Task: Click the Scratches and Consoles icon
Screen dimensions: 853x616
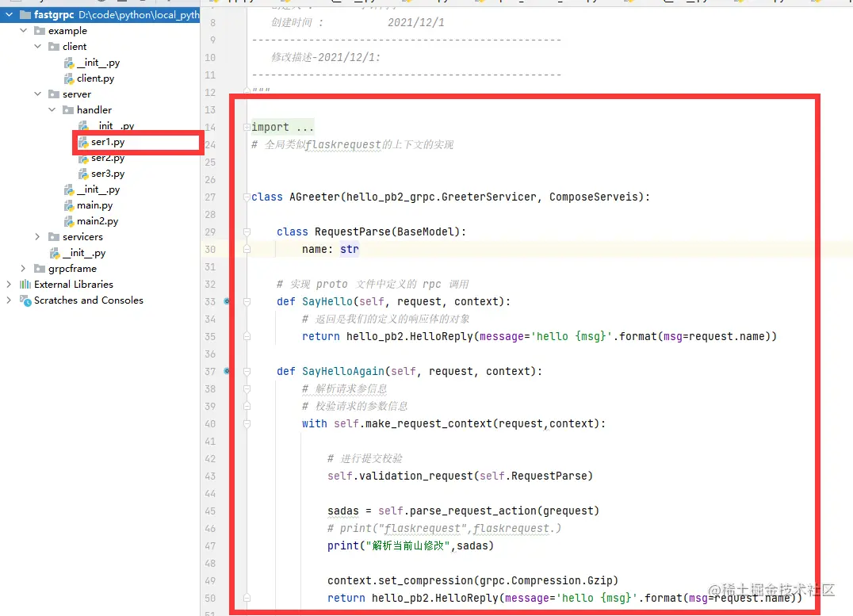Action: click(x=25, y=300)
